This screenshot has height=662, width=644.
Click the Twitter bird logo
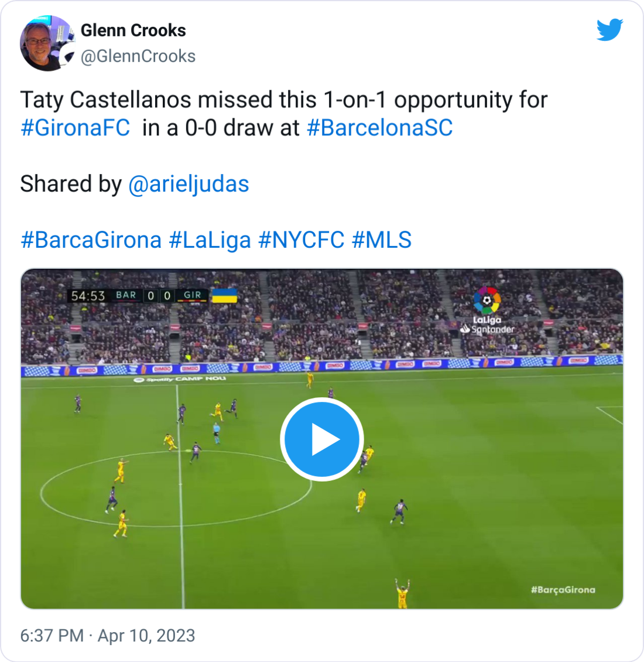[610, 29]
